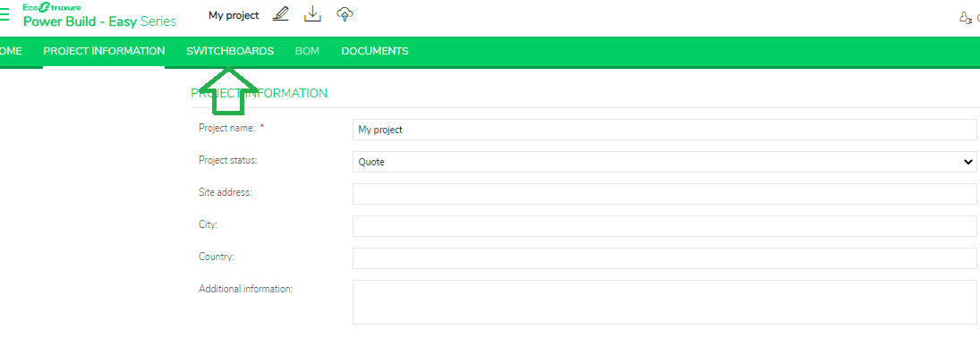The height and width of the screenshot is (346, 980).
Task: Click the EcoStruxure Power Build logo
Action: pos(99,15)
